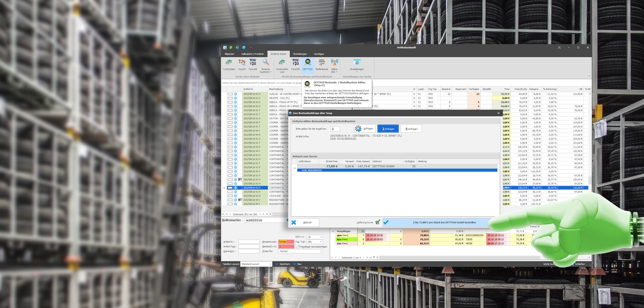Tick the checkbox of the DUNLOP SP WINTER SPORT row
The height and width of the screenshot is (308, 644).
click(x=230, y=94)
